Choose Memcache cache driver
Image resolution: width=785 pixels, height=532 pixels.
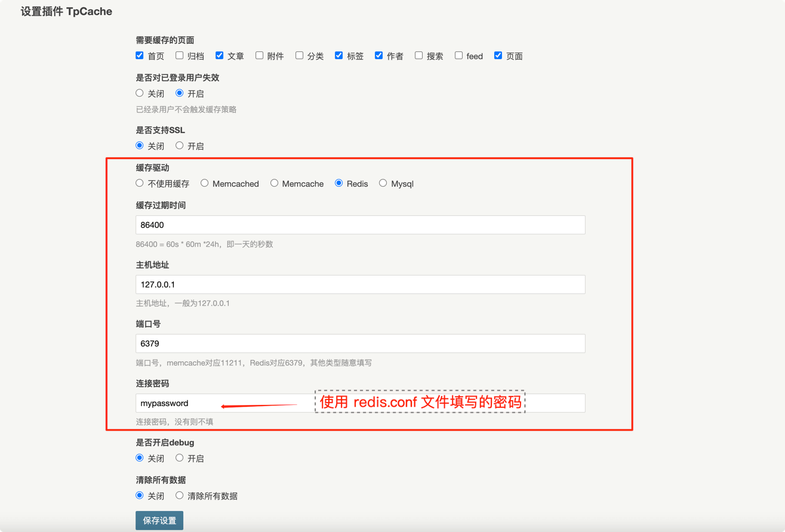(274, 183)
